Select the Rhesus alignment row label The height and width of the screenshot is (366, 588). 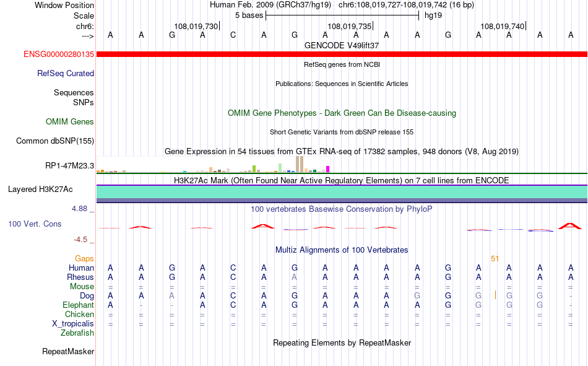click(80, 277)
